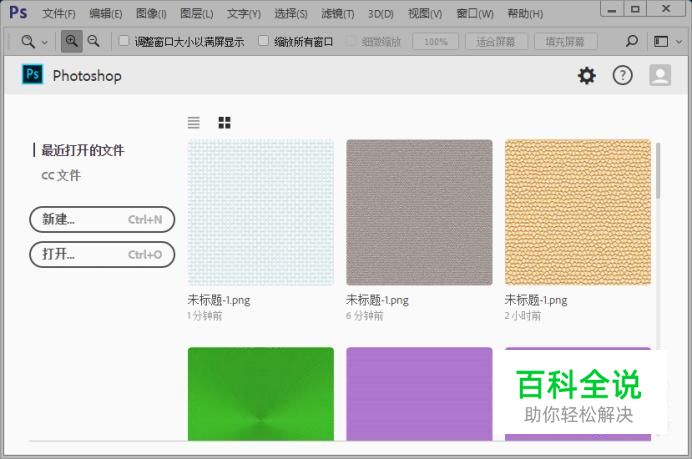Enable resize window to fit checkbox

124,42
